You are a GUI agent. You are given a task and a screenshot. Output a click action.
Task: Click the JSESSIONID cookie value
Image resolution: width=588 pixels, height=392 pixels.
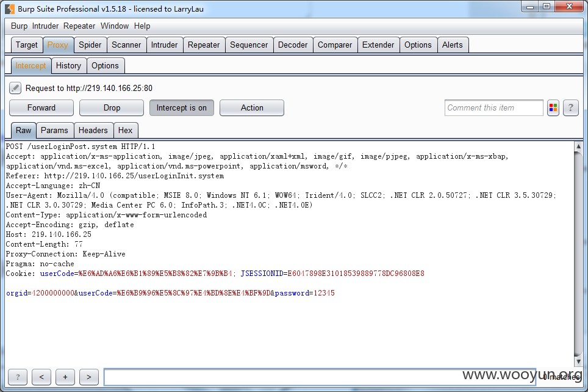pyautogui.click(x=356, y=274)
